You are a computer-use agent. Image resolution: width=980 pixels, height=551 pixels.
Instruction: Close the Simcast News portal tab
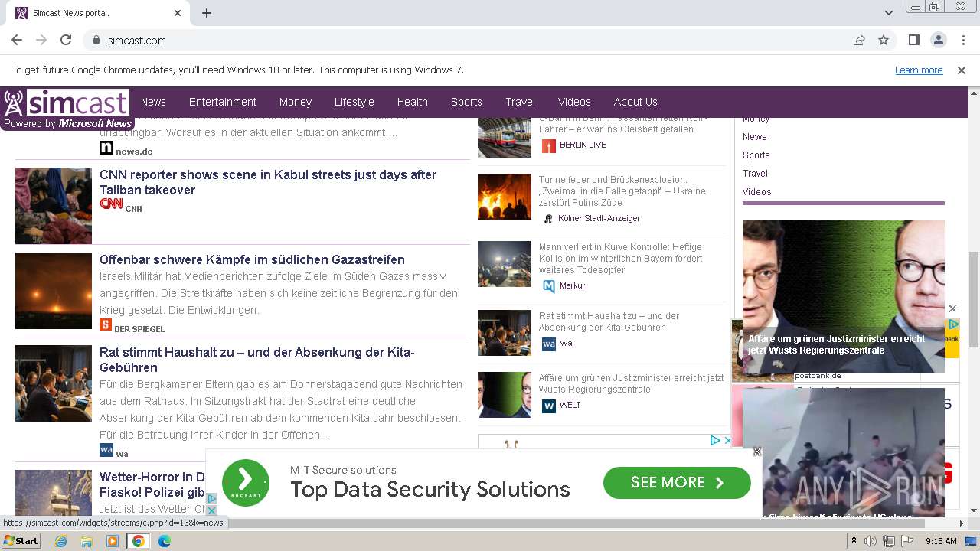178,13
